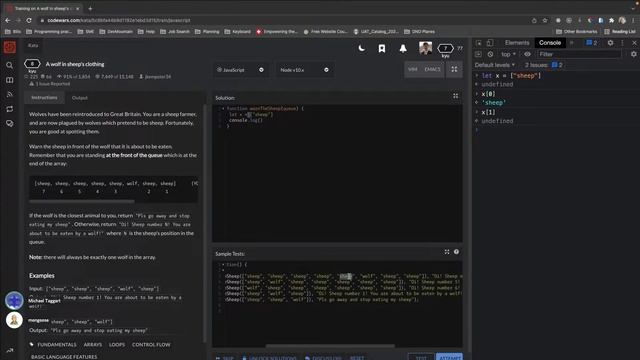Screen dimensions: 640x360
Task: Open the discussions chat icon in sidebar
Action: tap(9, 123)
